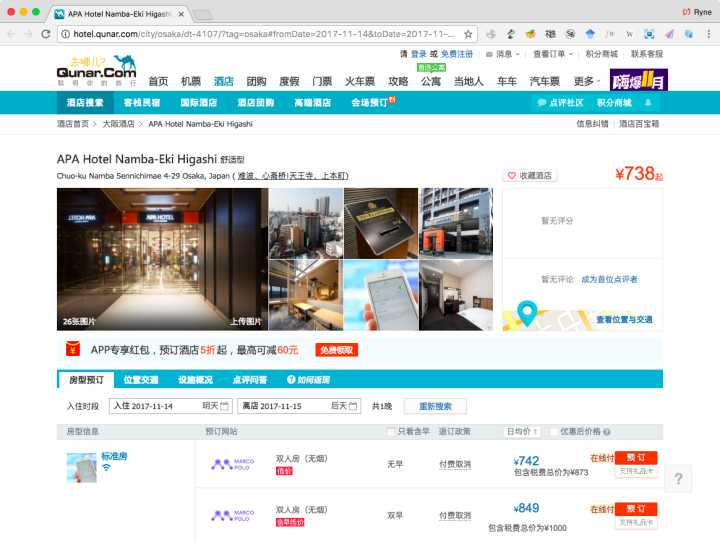
Task: Open the large hotel entrance photo
Action: (161, 259)
